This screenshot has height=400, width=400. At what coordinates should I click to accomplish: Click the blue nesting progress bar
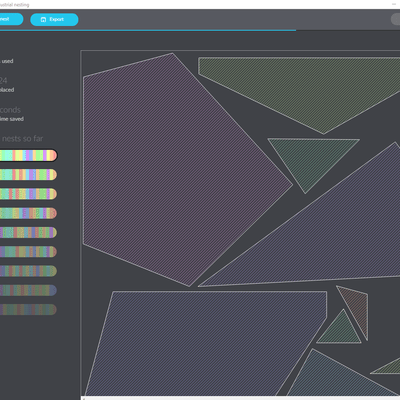tap(148, 30)
